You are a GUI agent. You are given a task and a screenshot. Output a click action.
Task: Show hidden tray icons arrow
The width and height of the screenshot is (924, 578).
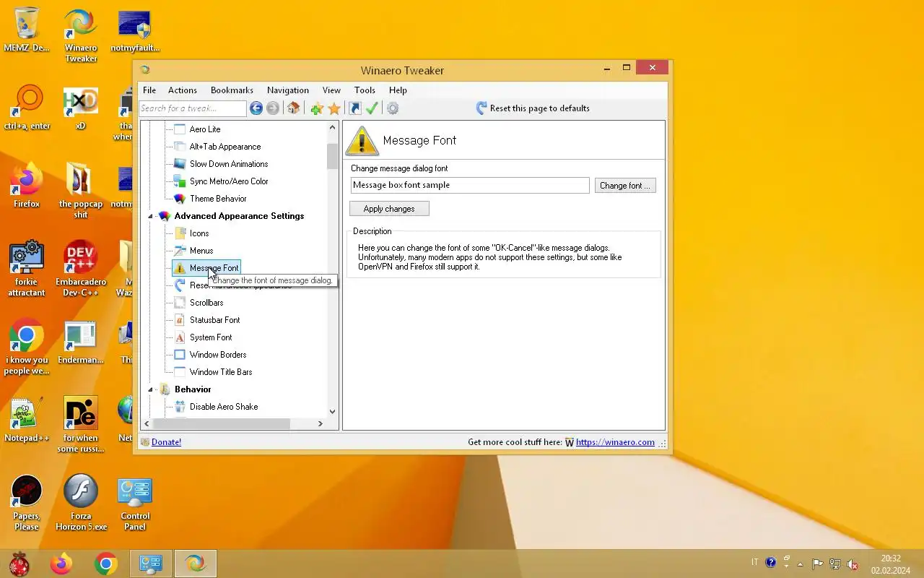pyautogui.click(x=801, y=564)
